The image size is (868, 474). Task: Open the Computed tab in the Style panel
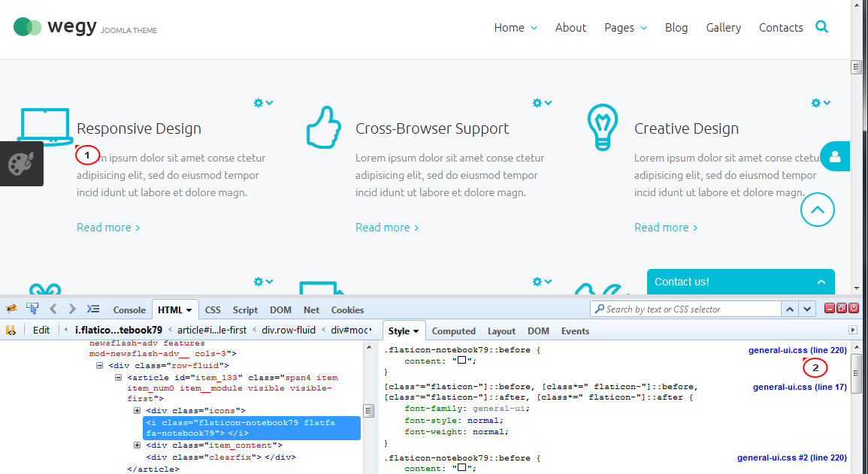click(x=454, y=331)
